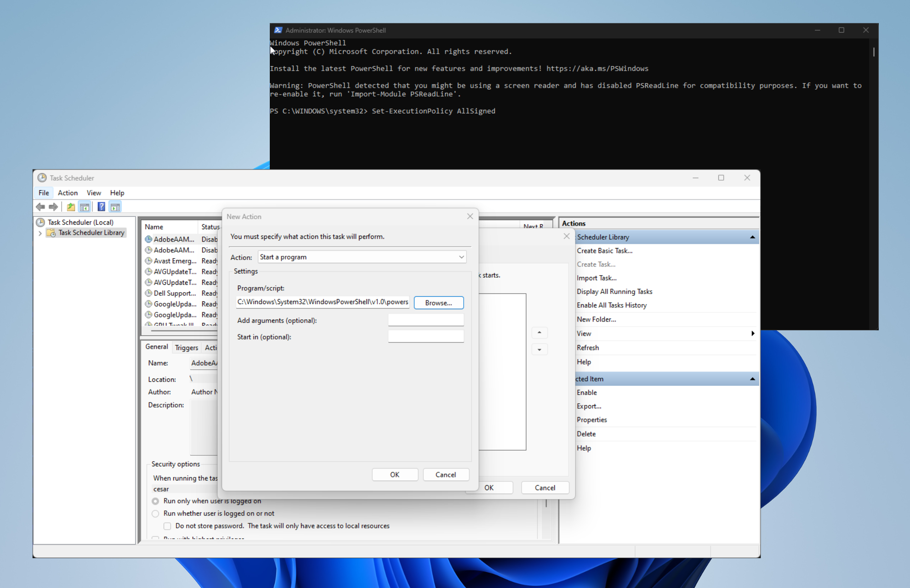Click the Back arrow in Task Scheduler toolbar
The height and width of the screenshot is (588, 910).
coord(40,207)
